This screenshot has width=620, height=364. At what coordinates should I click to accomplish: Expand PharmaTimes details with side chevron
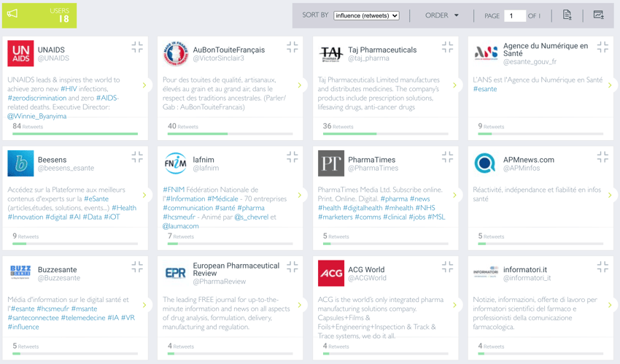pos(454,195)
